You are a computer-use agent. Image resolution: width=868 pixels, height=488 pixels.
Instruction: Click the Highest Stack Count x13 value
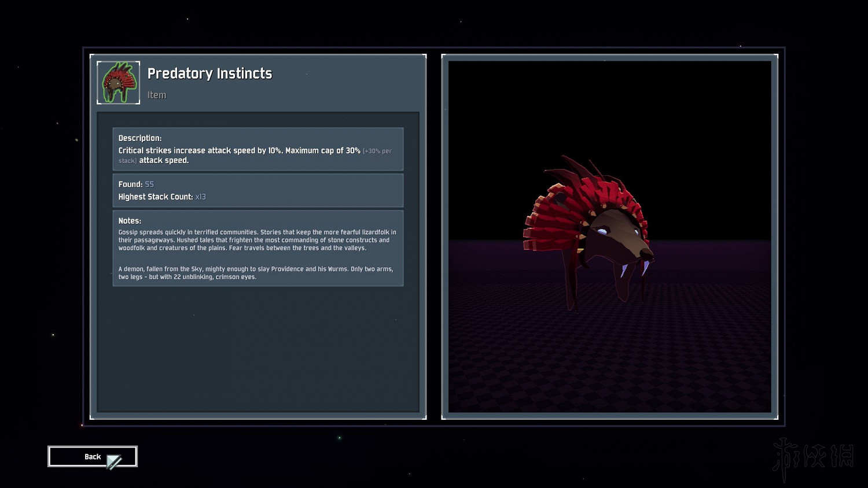tap(200, 197)
